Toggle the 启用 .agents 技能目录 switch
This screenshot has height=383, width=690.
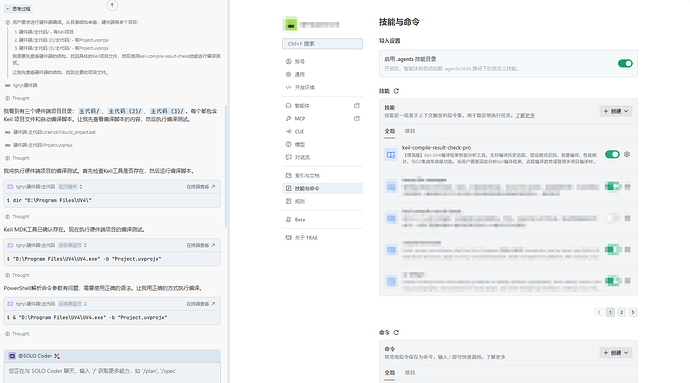coord(625,63)
